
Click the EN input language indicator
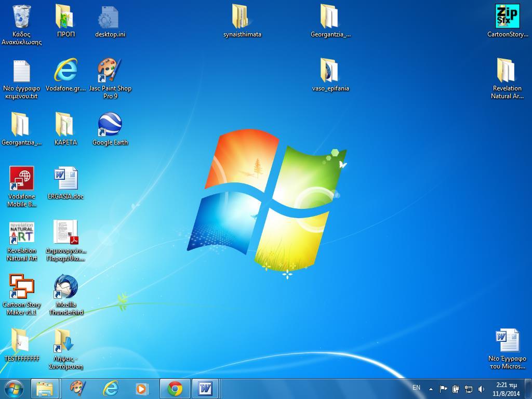click(x=416, y=388)
